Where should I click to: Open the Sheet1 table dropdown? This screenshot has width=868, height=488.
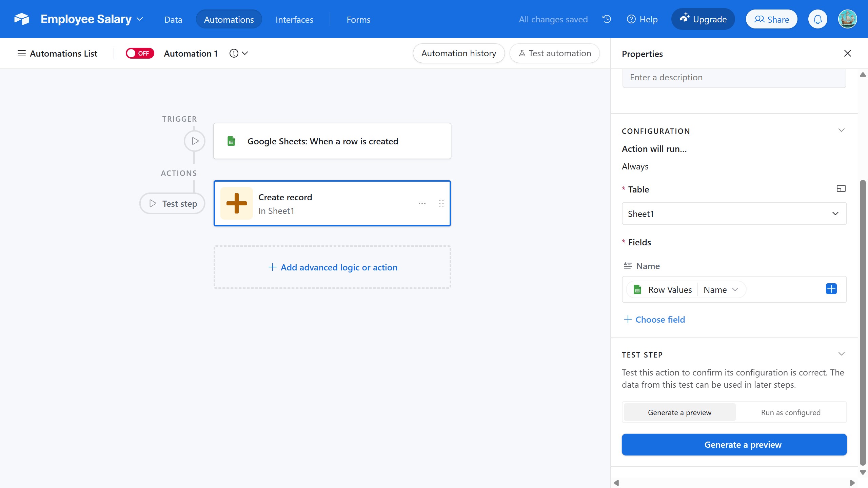point(734,213)
